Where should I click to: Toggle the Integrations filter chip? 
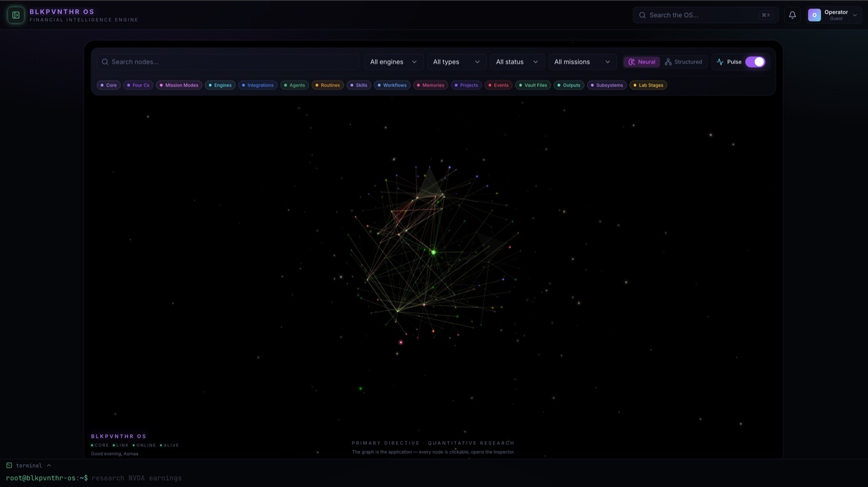coord(258,85)
